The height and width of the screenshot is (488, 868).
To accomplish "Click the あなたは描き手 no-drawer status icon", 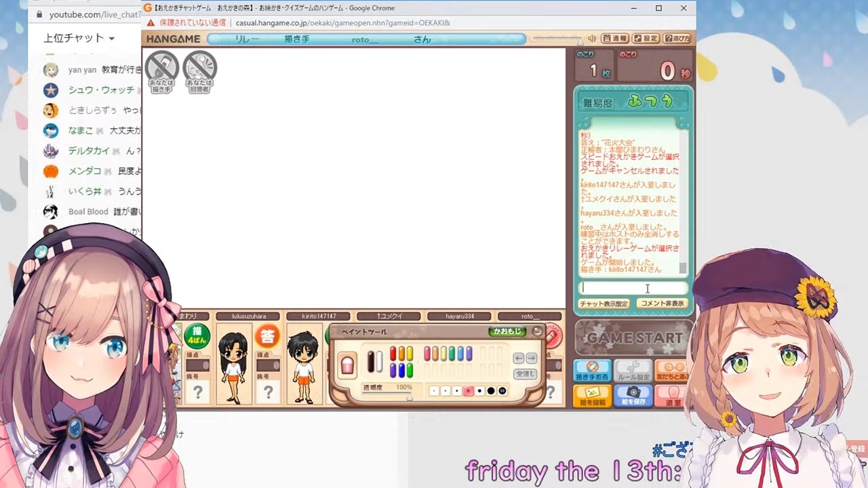I will [x=161, y=71].
